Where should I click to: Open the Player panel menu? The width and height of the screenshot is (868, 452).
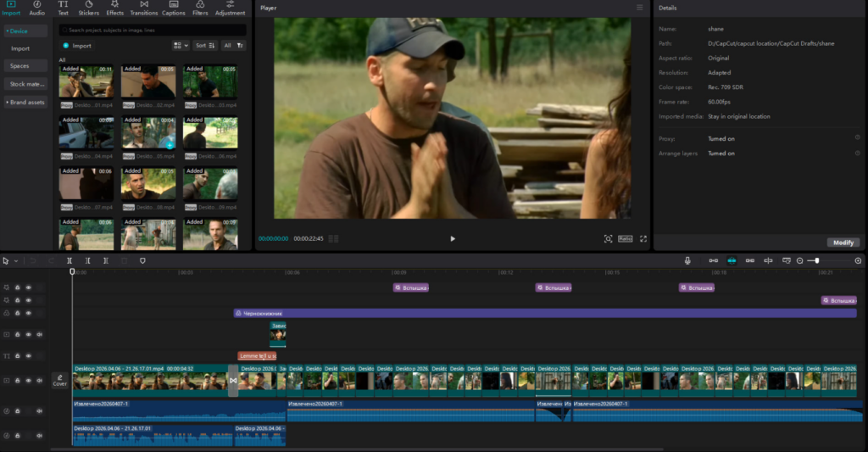click(639, 8)
